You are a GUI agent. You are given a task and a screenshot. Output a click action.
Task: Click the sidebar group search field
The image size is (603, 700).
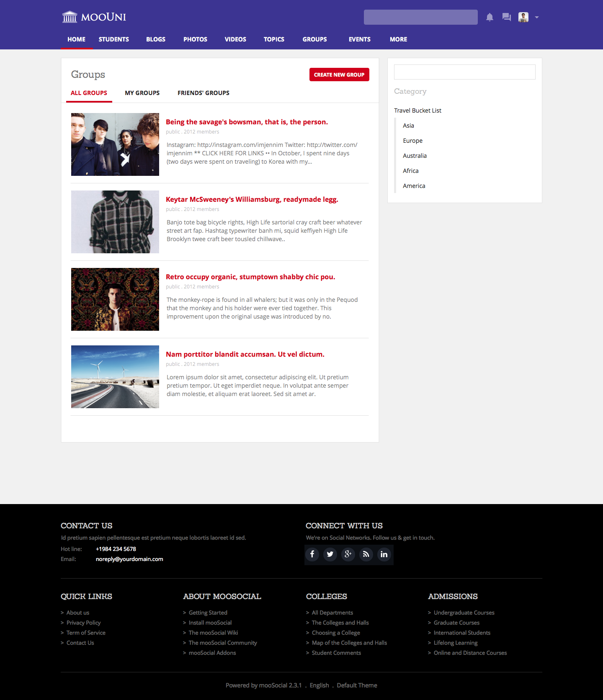click(465, 72)
